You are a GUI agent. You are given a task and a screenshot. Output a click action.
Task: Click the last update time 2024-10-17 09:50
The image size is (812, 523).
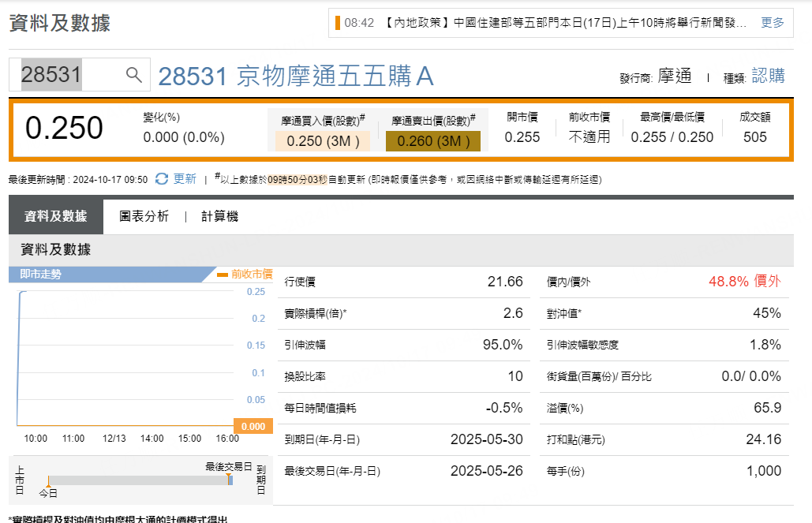click(x=110, y=180)
